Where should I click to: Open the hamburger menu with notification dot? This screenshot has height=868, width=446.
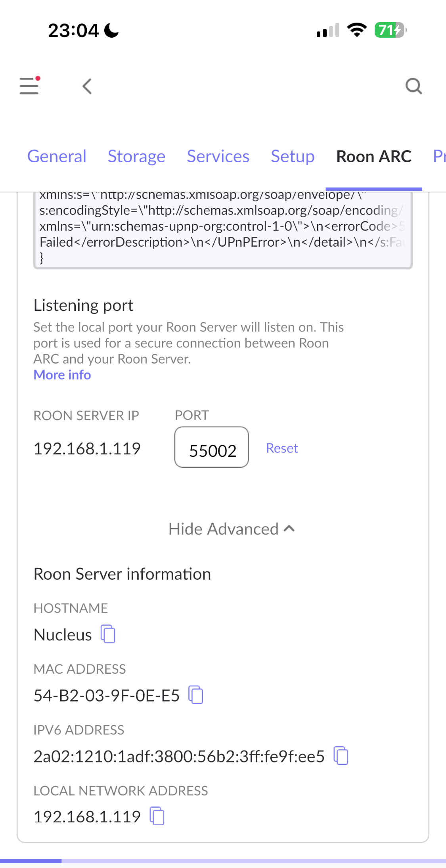coord(30,85)
